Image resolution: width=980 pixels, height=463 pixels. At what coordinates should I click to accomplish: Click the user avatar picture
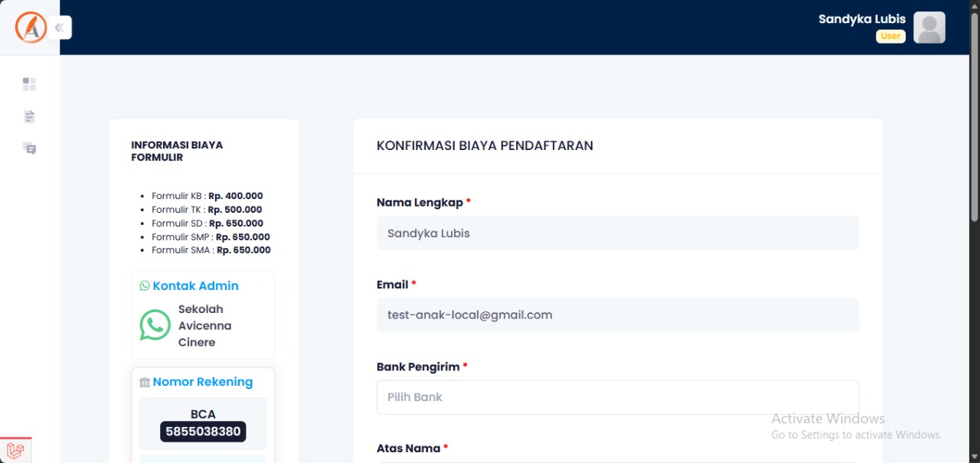coord(929,28)
